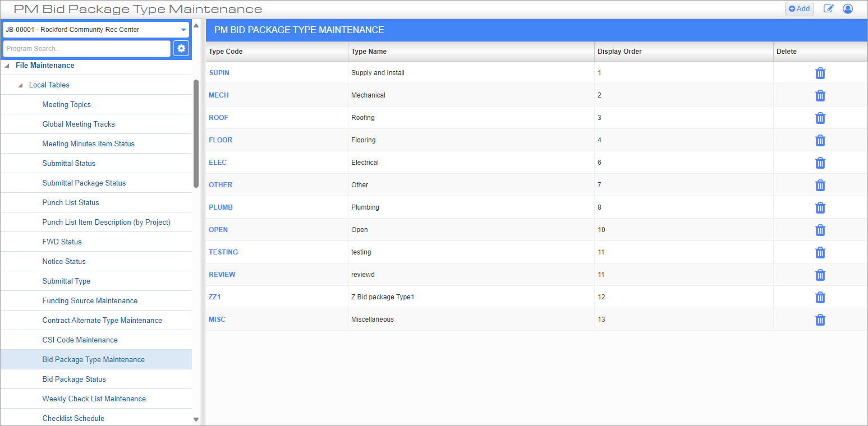Open the PLUMB type code link

click(221, 207)
